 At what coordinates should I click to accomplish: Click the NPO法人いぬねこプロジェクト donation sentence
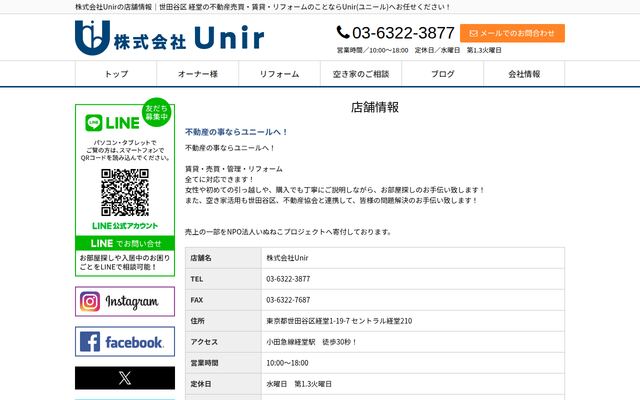click(289, 232)
